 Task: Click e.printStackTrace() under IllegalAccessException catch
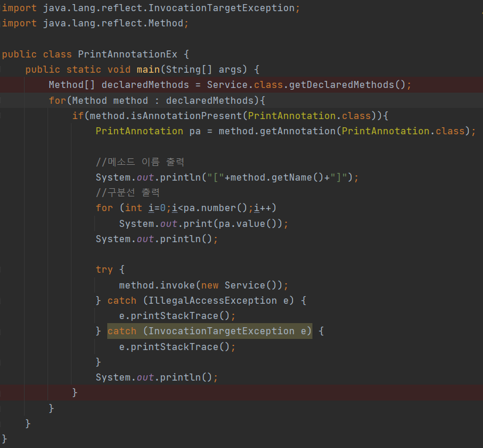tap(177, 316)
